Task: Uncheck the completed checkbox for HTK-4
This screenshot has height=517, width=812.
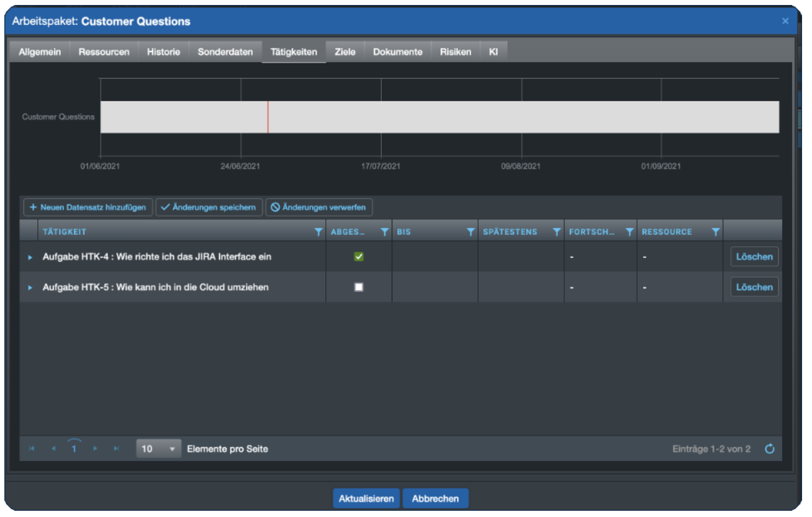Action: tap(359, 257)
